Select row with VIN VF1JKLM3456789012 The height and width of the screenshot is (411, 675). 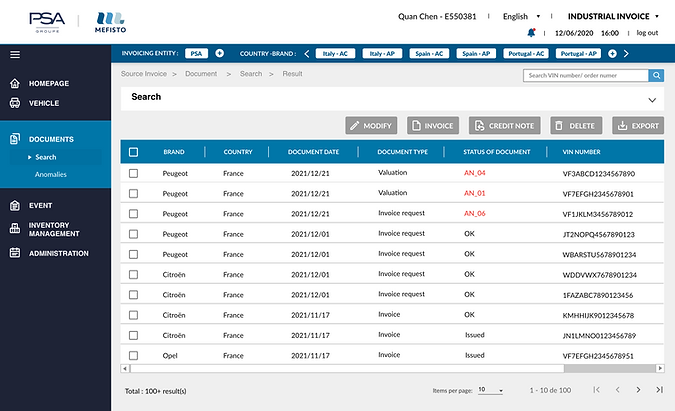[133, 214]
